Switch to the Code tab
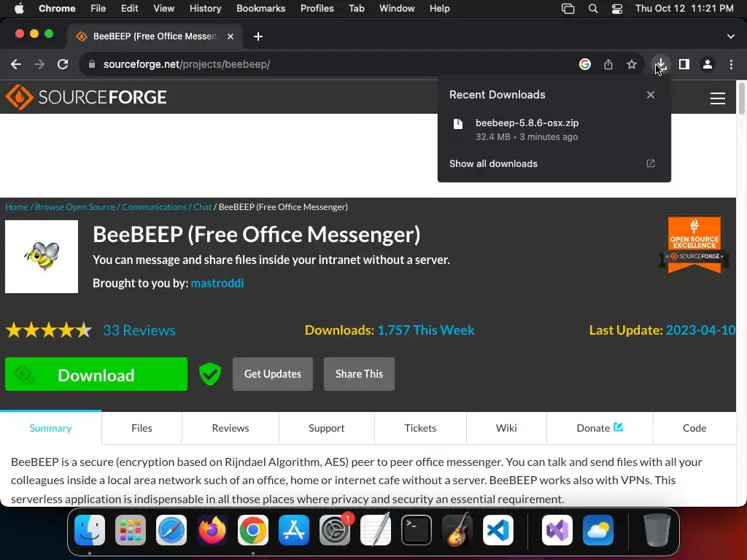The image size is (747, 560). (x=694, y=428)
